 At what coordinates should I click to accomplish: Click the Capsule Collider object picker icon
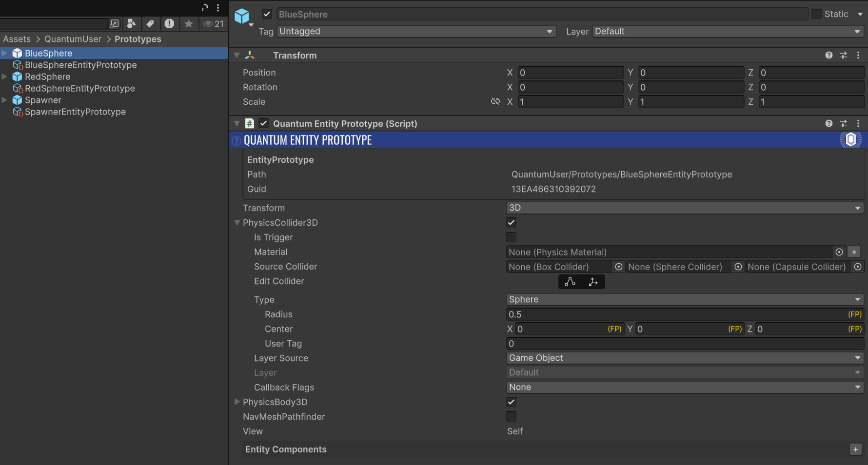coord(858,267)
